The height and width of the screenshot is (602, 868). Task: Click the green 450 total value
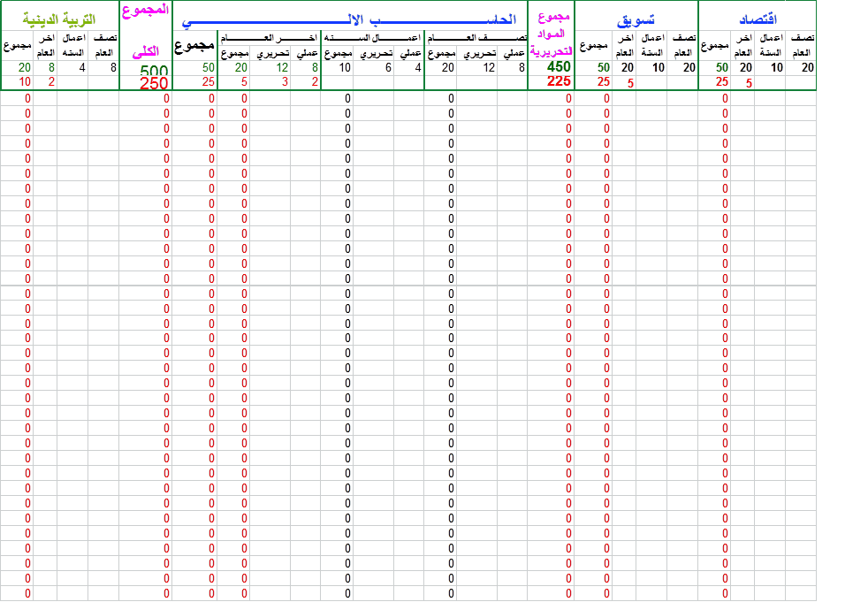tap(559, 67)
